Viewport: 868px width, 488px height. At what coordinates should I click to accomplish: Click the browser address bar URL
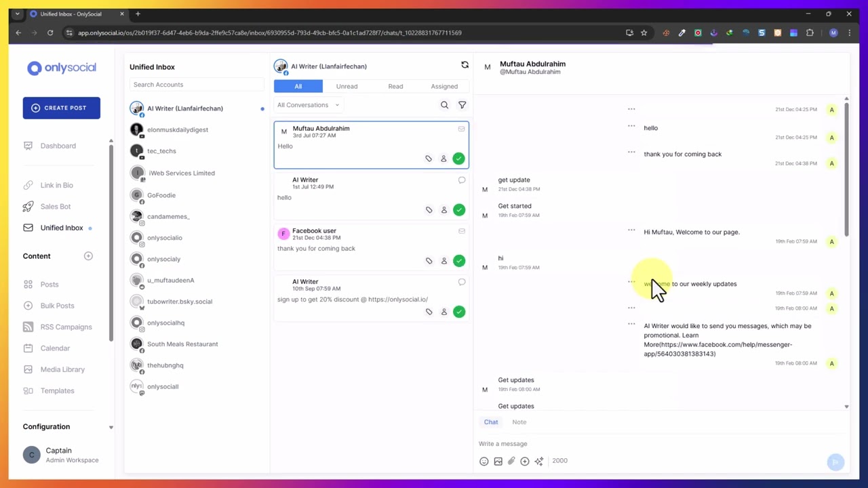(x=270, y=33)
